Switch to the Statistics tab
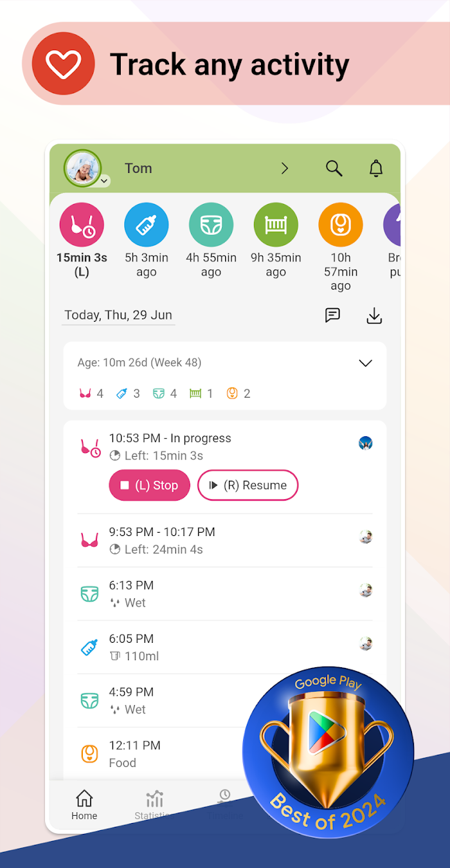 pyautogui.click(x=153, y=805)
